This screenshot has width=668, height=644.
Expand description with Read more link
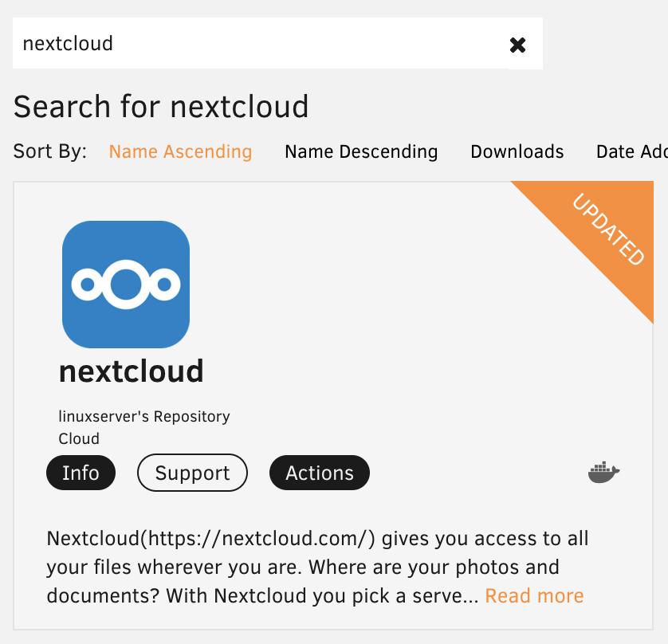pyautogui.click(x=534, y=595)
